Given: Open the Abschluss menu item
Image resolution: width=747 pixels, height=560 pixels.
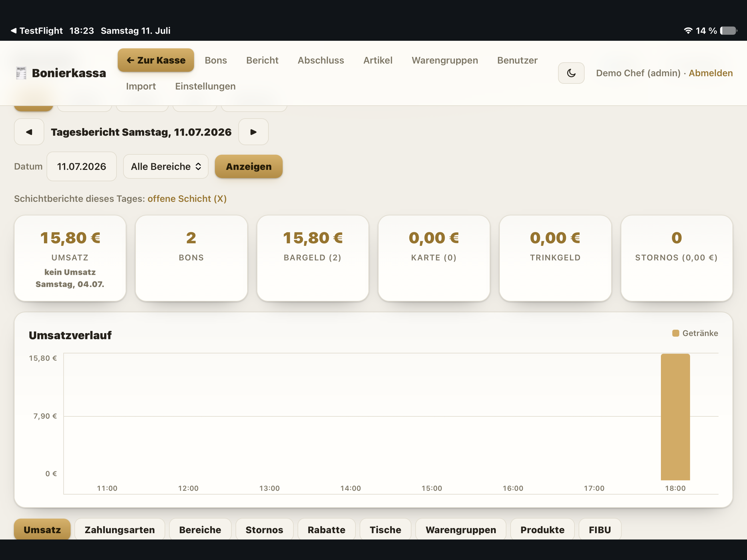Looking at the screenshot, I should click(320, 60).
